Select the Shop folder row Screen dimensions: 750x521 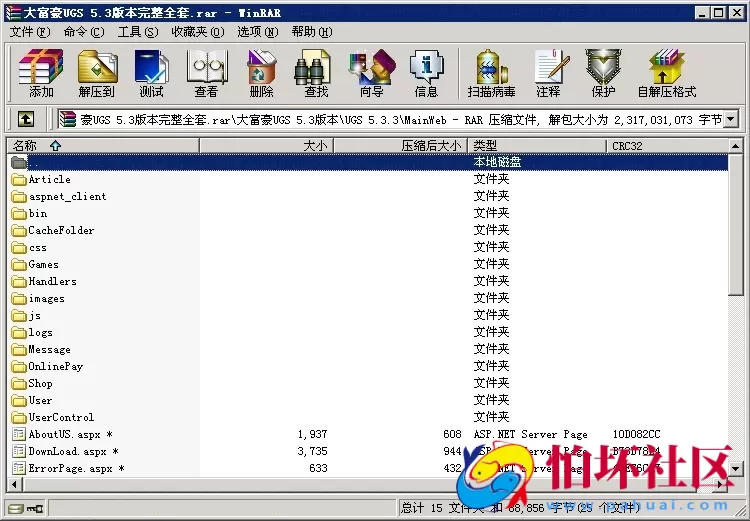coord(368,383)
